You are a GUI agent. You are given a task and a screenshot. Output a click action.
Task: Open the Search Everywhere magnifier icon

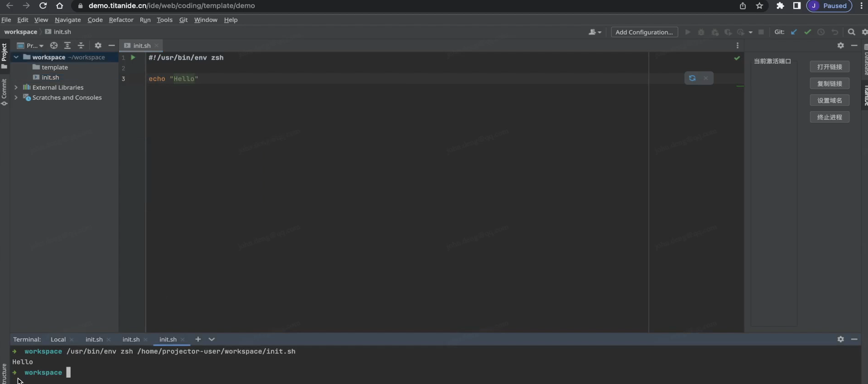click(x=851, y=32)
